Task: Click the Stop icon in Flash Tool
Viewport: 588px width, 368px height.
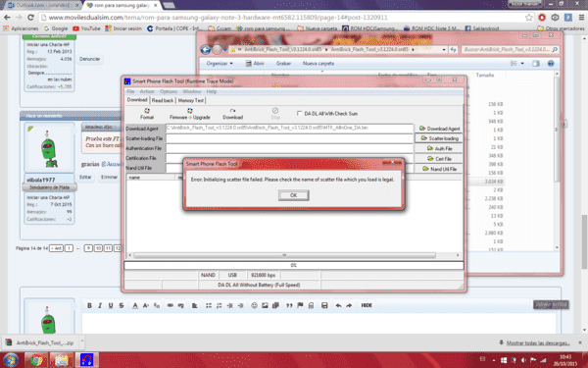Action: 275,113
